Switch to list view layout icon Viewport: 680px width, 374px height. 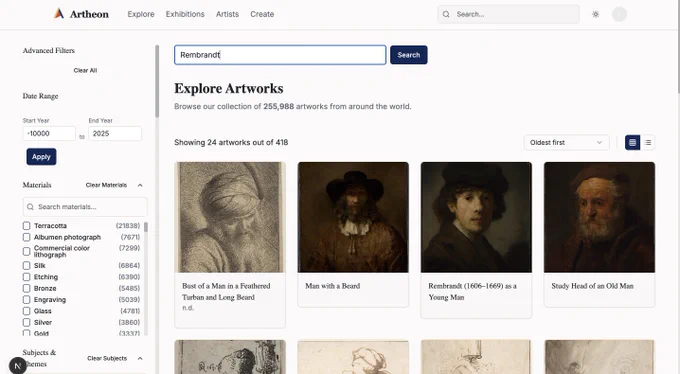coord(648,142)
